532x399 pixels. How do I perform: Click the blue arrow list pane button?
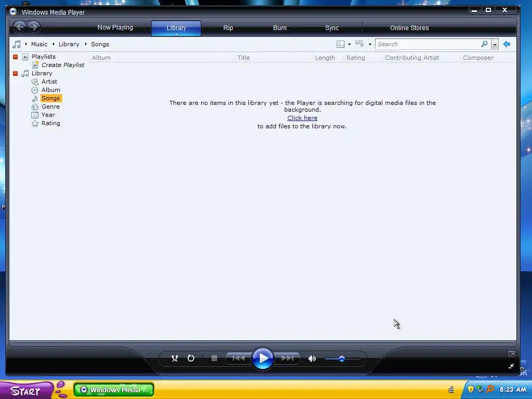(x=507, y=44)
